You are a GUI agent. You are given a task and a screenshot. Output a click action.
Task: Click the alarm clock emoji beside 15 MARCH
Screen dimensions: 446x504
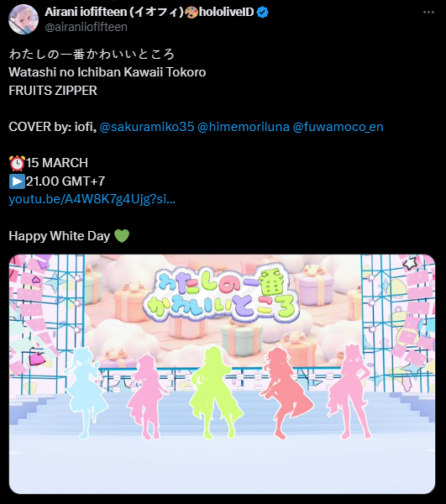pyautogui.click(x=17, y=163)
